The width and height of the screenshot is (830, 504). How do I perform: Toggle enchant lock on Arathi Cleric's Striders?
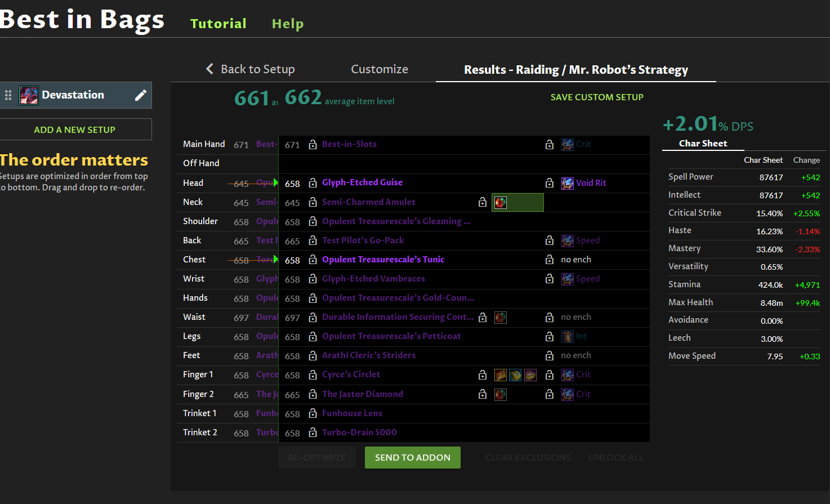[550, 355]
